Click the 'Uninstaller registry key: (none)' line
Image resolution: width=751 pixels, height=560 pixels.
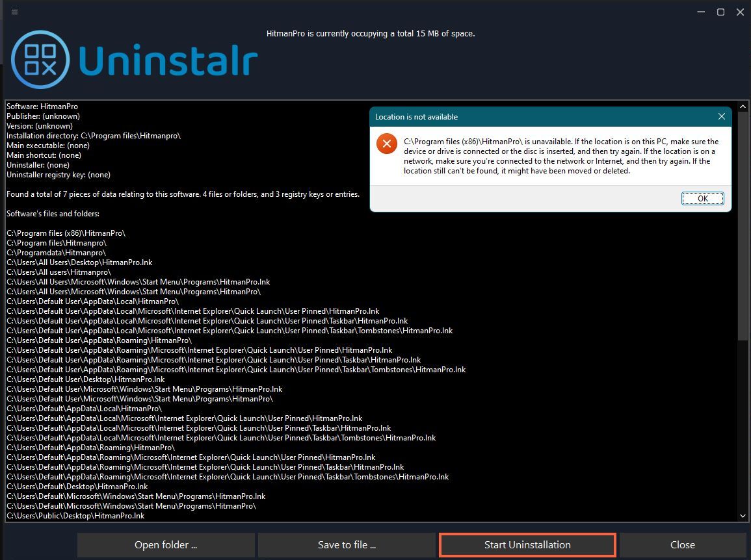pos(59,175)
